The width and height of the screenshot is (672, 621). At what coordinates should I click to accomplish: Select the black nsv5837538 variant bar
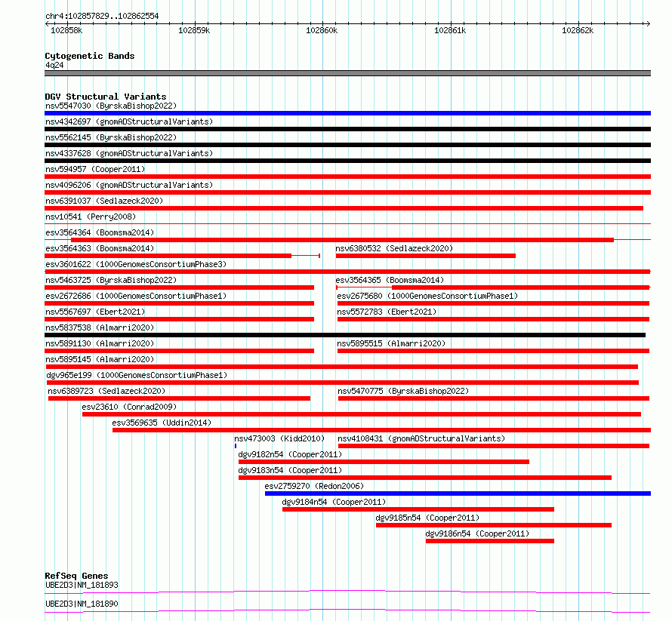(x=345, y=335)
